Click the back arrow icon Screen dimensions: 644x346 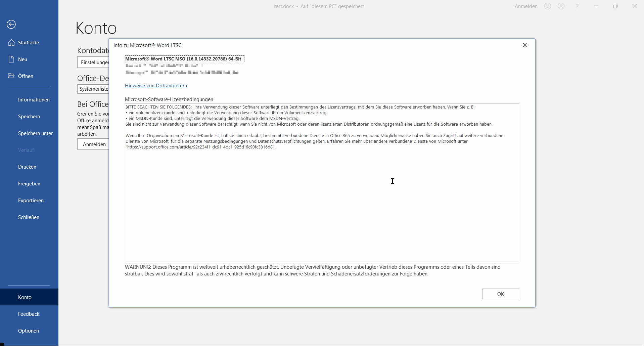click(x=11, y=25)
